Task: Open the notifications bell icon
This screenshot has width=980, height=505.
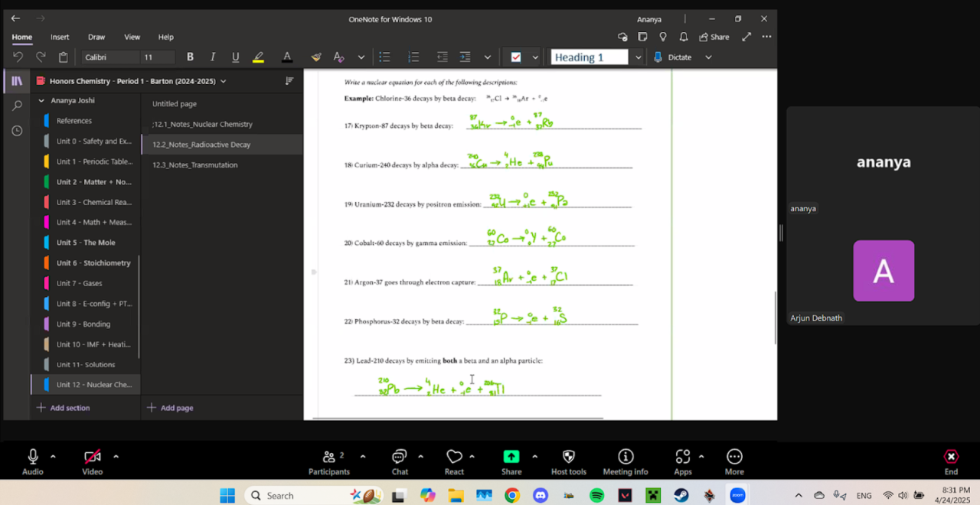Action: (x=683, y=37)
